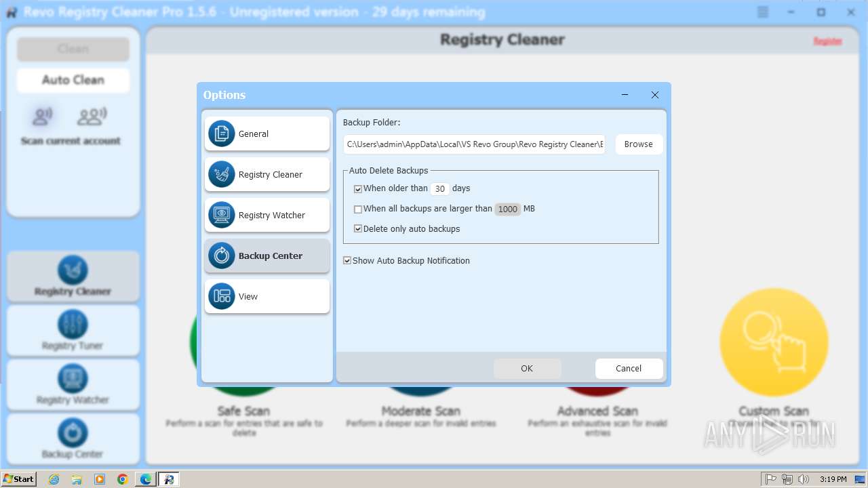
Task: Open Internet Explorer from taskbar
Action: [x=54, y=479]
